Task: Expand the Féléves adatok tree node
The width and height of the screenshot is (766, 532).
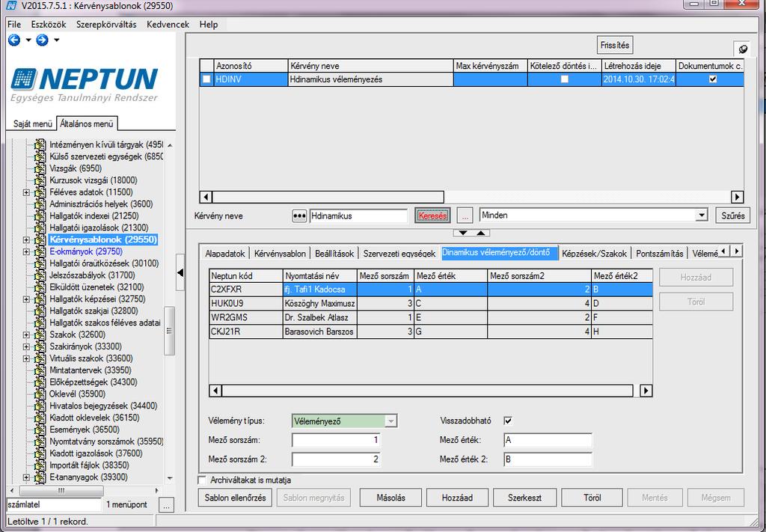Action: 26,192
